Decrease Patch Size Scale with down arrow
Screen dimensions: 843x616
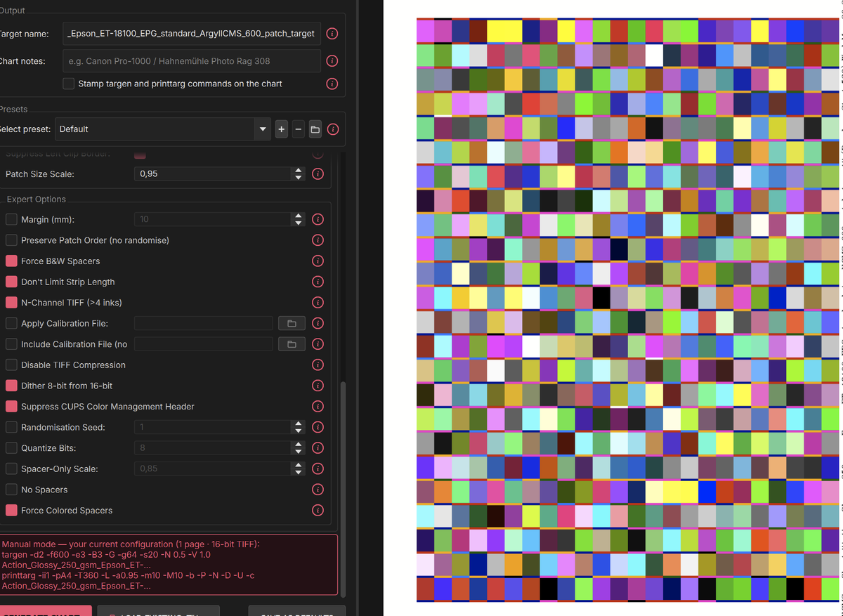pyautogui.click(x=299, y=177)
